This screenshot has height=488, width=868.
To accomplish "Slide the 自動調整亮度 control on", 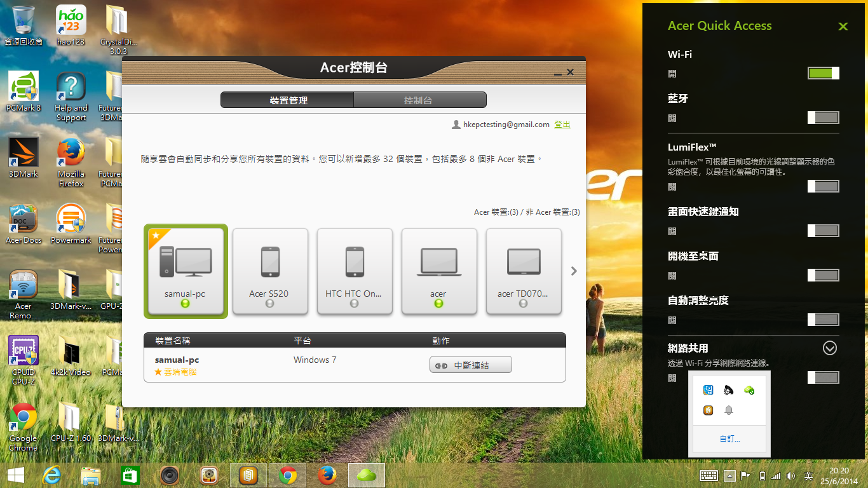I will tap(823, 320).
